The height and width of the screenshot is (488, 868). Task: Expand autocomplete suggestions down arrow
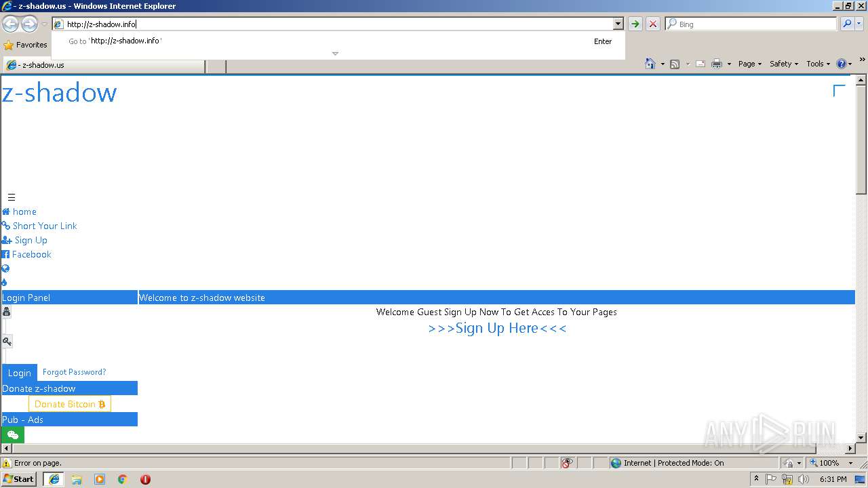pyautogui.click(x=335, y=54)
